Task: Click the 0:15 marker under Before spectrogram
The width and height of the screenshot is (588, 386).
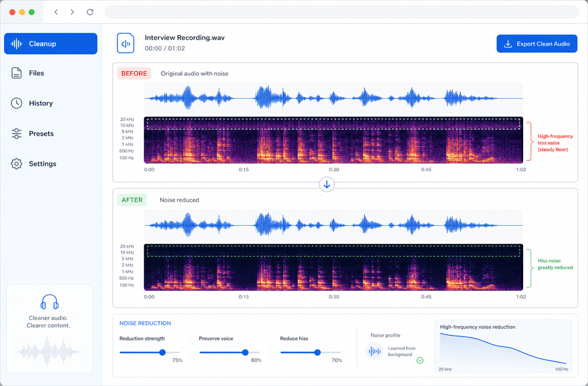Action: click(243, 169)
